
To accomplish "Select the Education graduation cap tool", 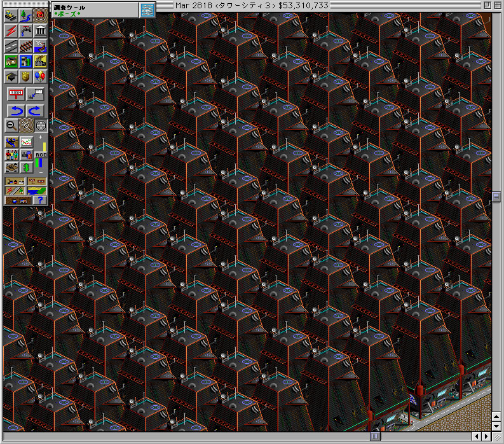I will pos(11,76).
